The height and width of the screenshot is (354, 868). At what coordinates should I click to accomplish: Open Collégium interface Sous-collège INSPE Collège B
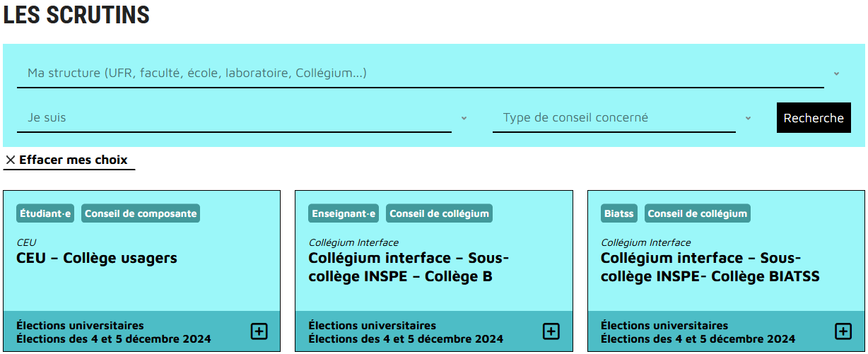tap(409, 267)
